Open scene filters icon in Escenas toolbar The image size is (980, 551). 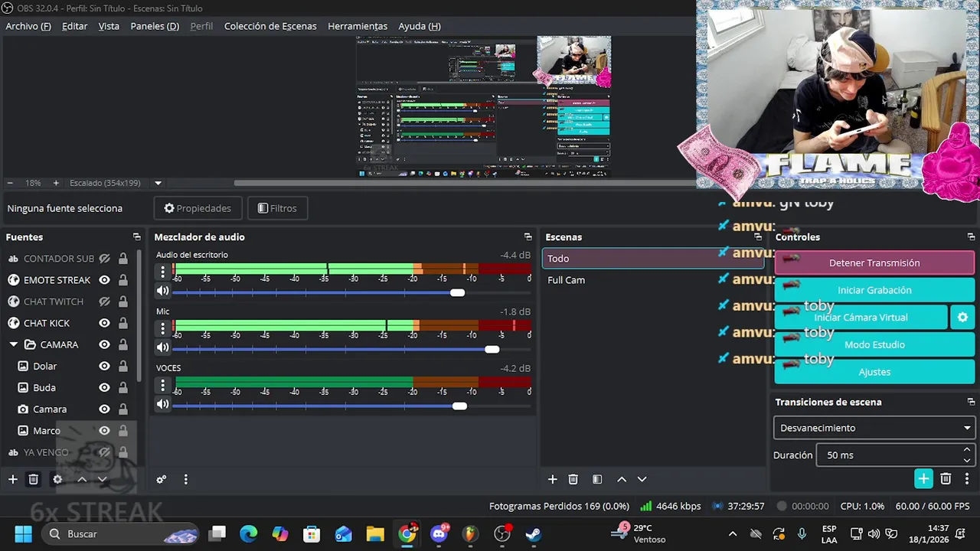597,479
